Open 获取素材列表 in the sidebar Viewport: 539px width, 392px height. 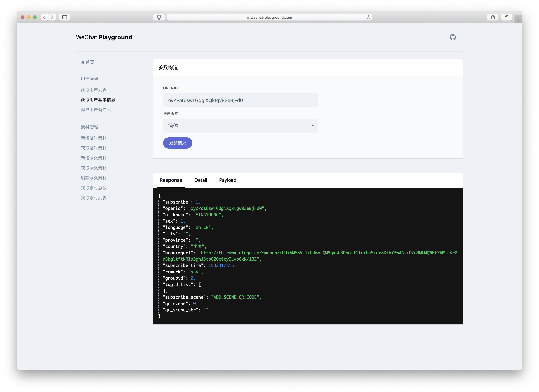pos(94,198)
